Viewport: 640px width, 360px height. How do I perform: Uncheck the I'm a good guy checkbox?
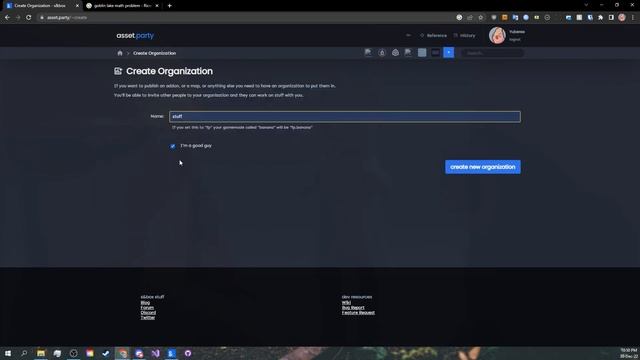pyautogui.click(x=173, y=146)
